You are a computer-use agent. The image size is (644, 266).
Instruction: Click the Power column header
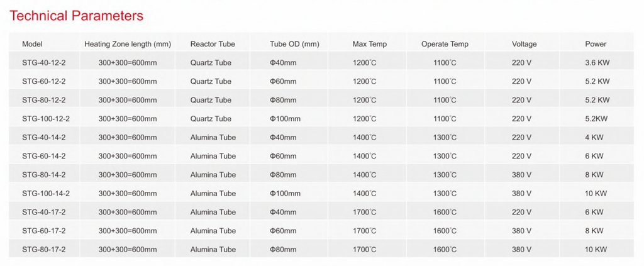(x=596, y=44)
